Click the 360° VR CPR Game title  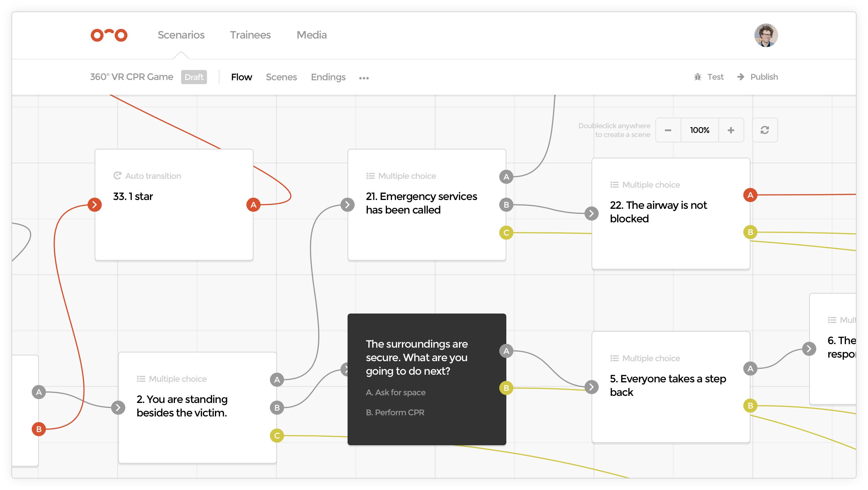click(131, 77)
